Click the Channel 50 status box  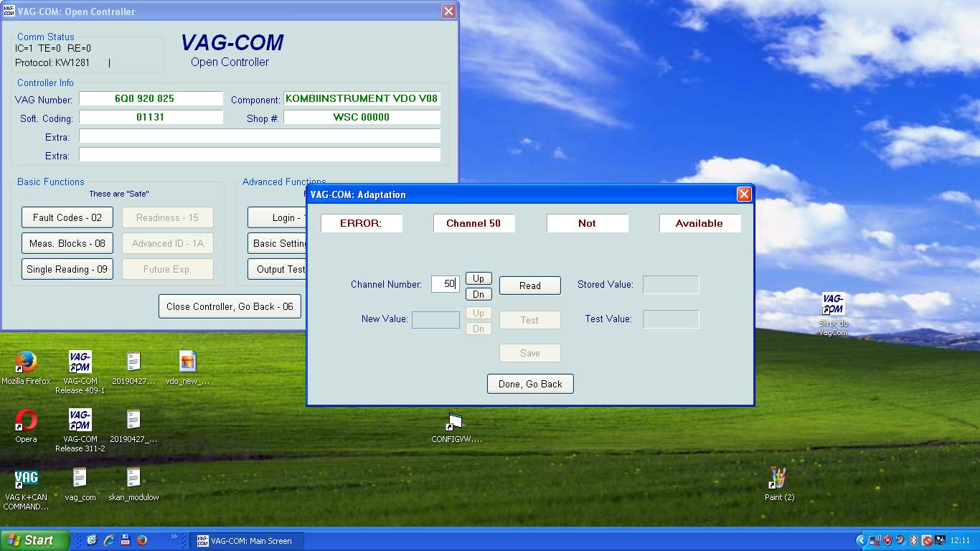[x=474, y=223]
